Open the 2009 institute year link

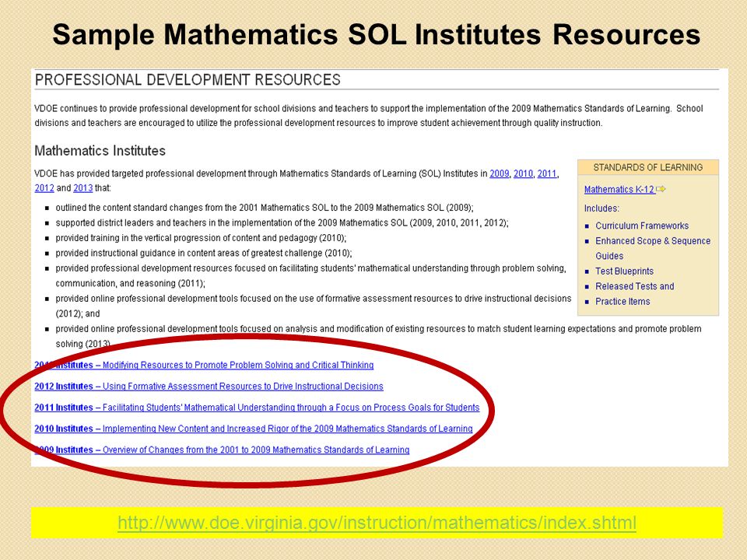(x=500, y=173)
